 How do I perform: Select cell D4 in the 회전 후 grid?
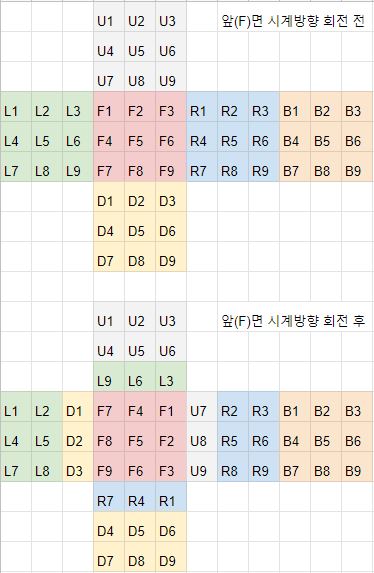[109, 527]
